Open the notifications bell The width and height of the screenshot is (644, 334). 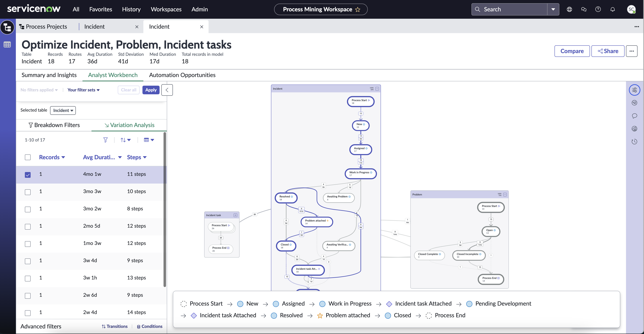pos(612,9)
